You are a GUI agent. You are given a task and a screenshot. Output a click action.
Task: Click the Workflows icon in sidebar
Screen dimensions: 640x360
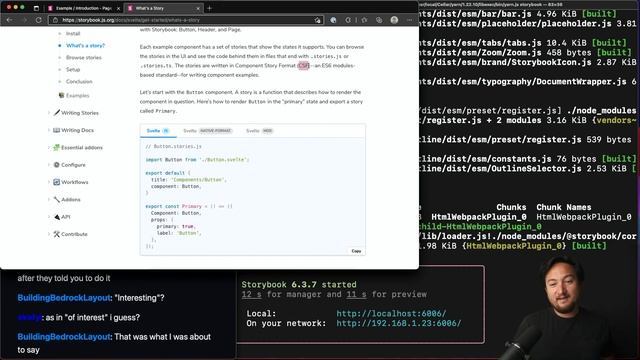pyautogui.click(x=57, y=182)
